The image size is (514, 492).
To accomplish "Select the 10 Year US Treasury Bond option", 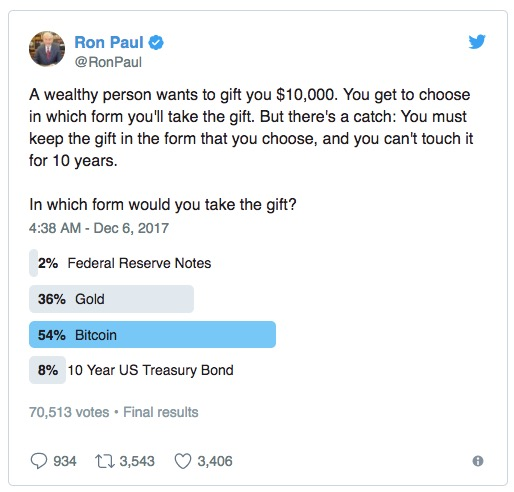I will 131,370.
